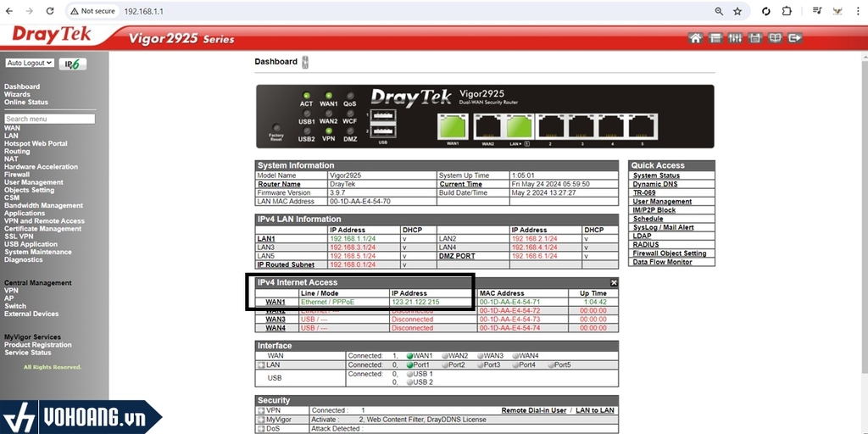Screen dimensions: 868x434
Task: Open Data Flow Monitor quick link
Action: pos(663,262)
